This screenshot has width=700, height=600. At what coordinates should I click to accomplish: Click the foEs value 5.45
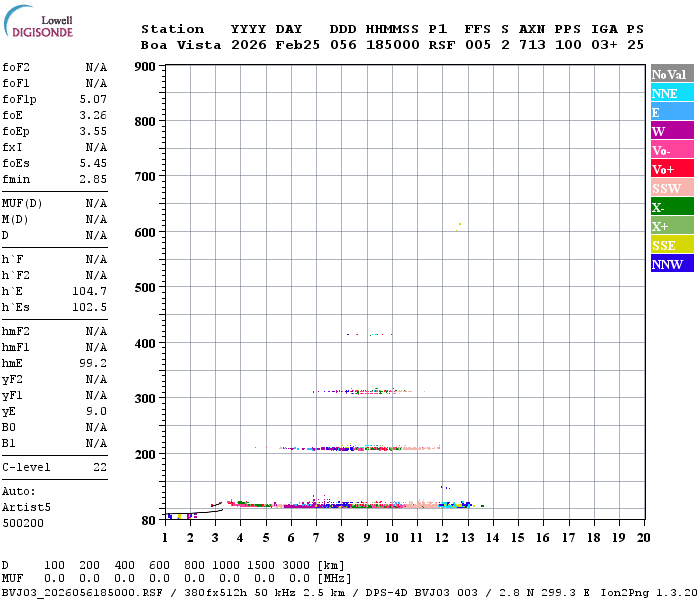point(93,162)
